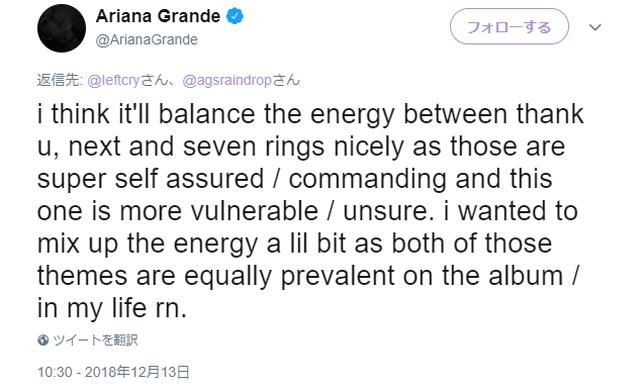Click the word "prevalent" in tweet
Screen dimensions: 640x388
pos(338,277)
